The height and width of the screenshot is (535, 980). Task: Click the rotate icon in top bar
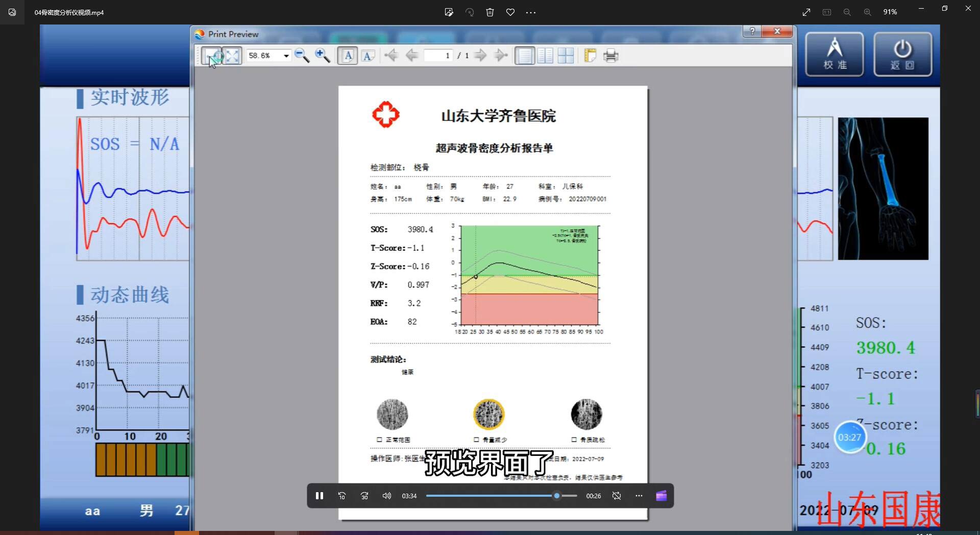pos(470,12)
